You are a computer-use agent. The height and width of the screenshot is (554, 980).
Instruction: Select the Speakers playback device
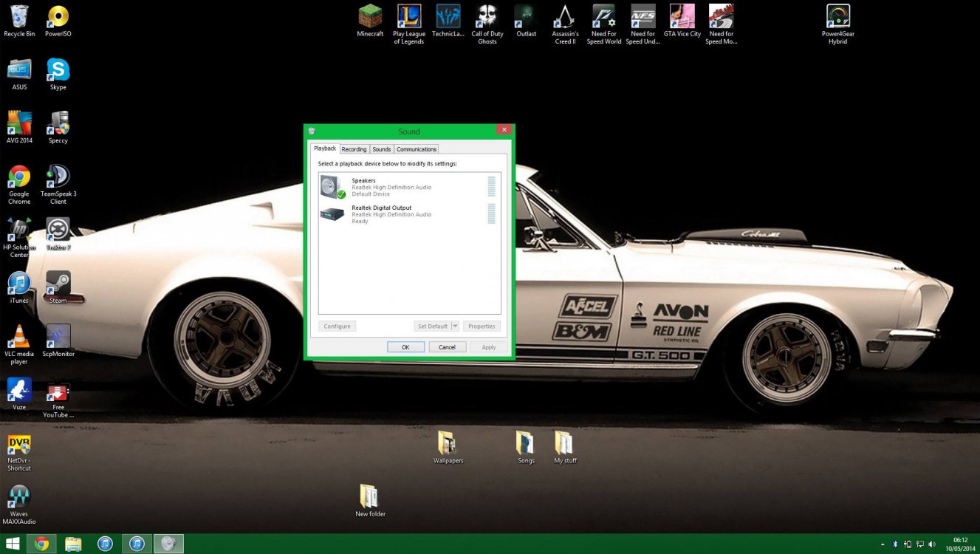point(409,187)
